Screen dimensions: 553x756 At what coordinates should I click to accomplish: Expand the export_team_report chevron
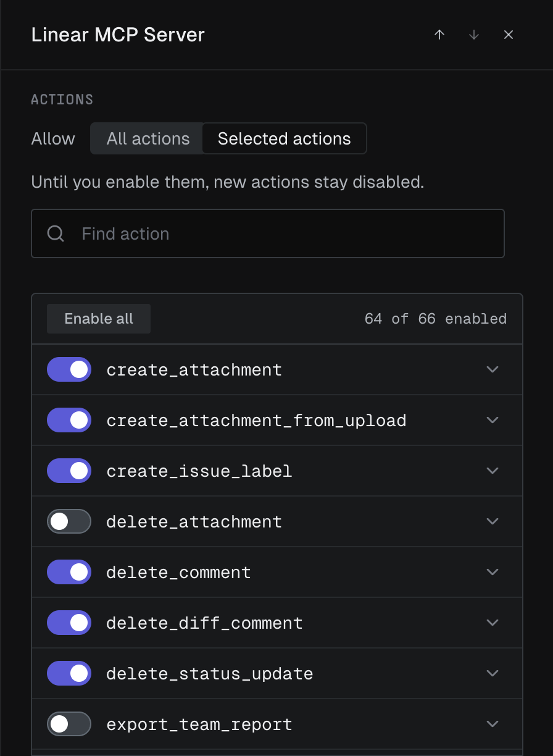pos(493,724)
